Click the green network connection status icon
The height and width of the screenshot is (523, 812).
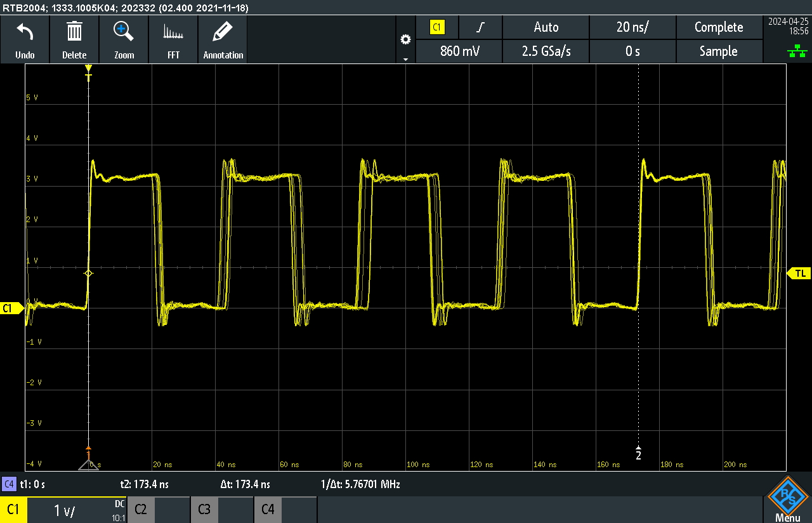pyautogui.click(x=797, y=52)
